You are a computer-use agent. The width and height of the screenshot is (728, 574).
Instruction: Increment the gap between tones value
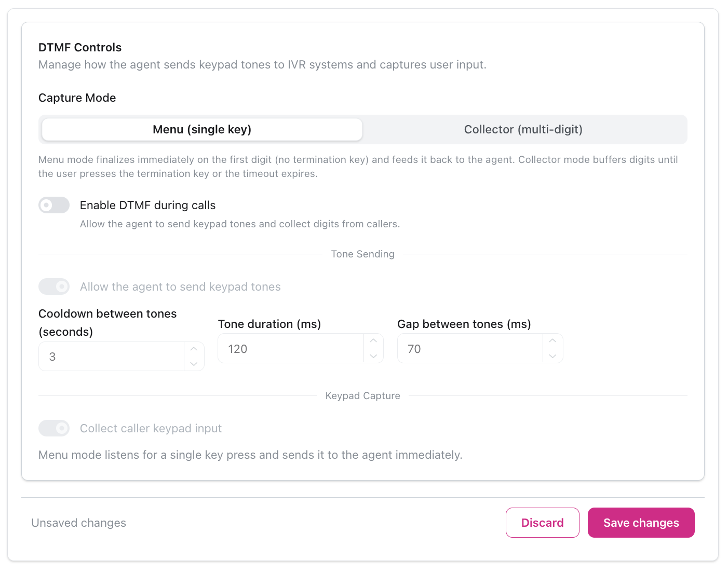[552, 341]
